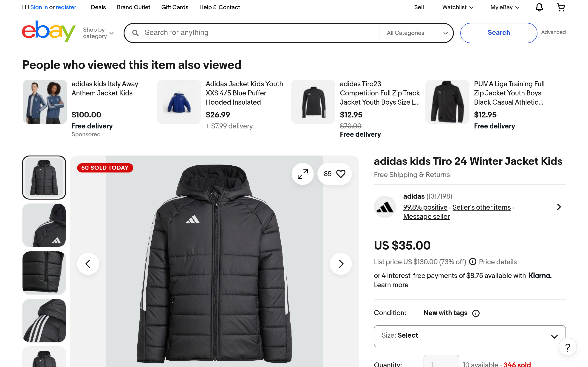Open the Price details link
The image size is (588, 367).
point(498,262)
